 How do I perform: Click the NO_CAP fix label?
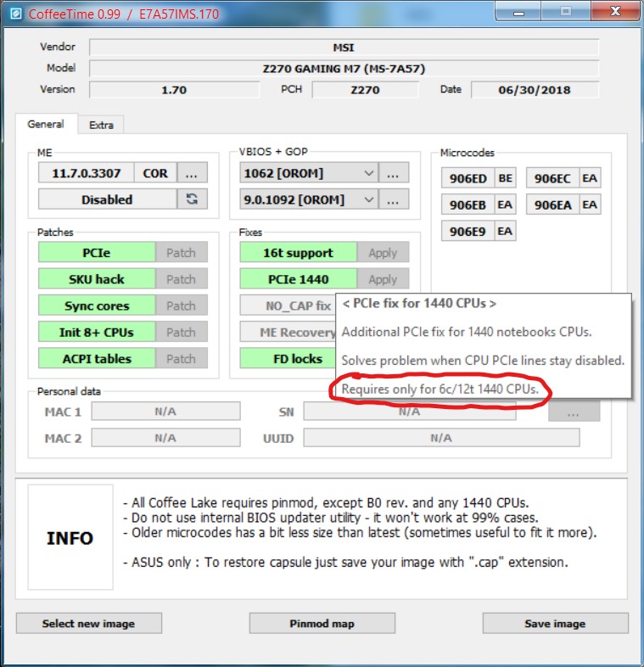point(288,305)
